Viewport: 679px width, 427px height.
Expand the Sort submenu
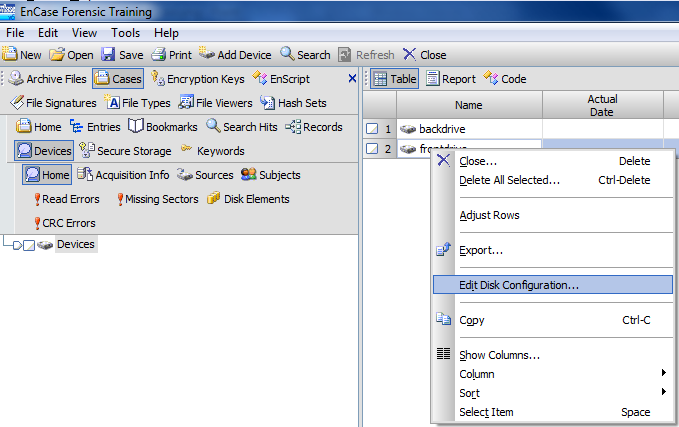[664, 392]
